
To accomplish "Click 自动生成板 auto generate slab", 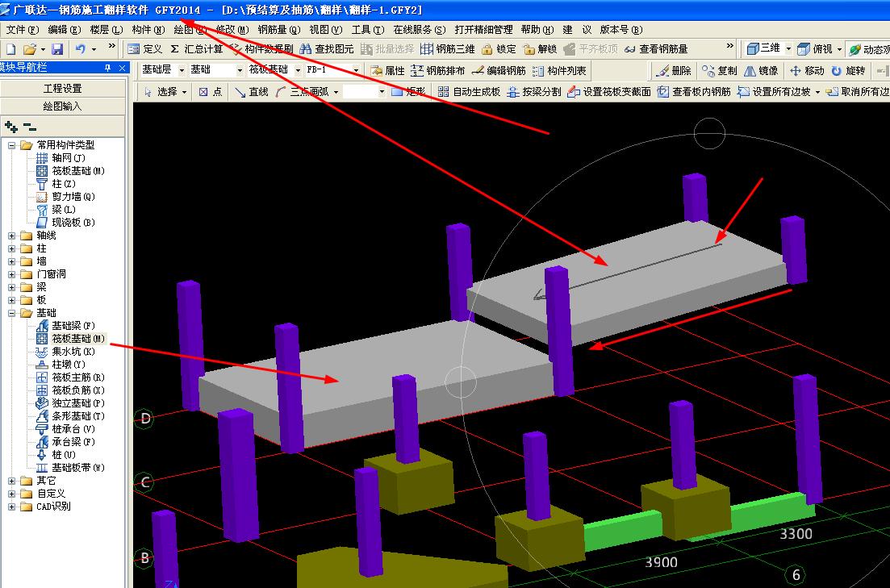I will [x=470, y=91].
